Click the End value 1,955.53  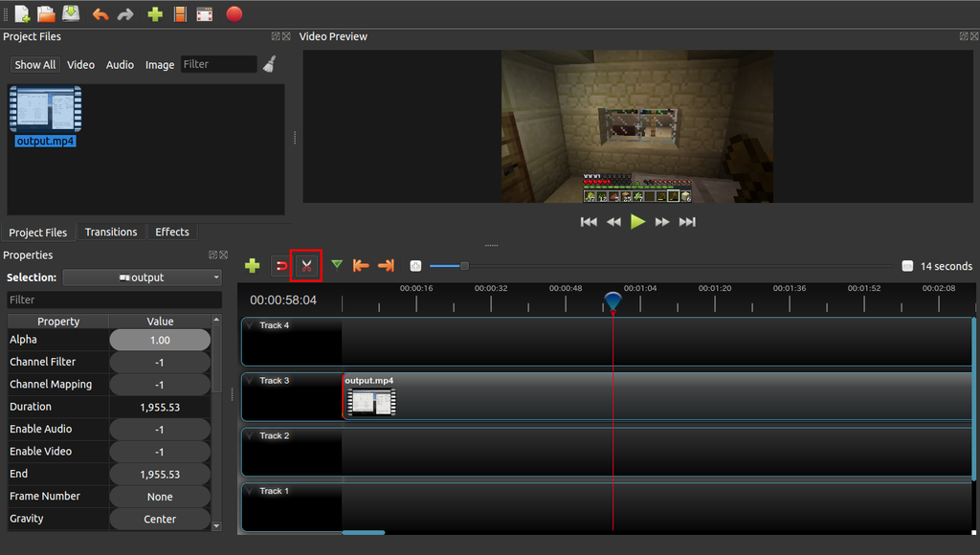(x=160, y=475)
